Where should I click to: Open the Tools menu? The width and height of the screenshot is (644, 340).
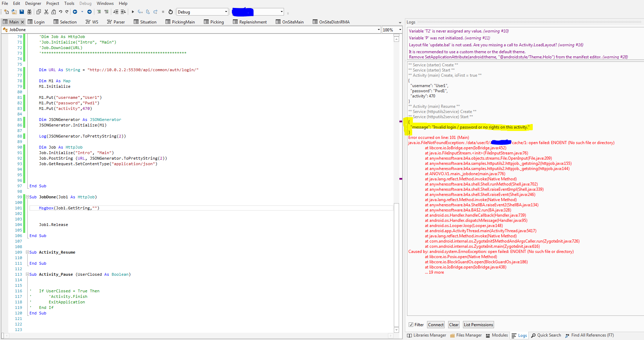pyautogui.click(x=69, y=3)
